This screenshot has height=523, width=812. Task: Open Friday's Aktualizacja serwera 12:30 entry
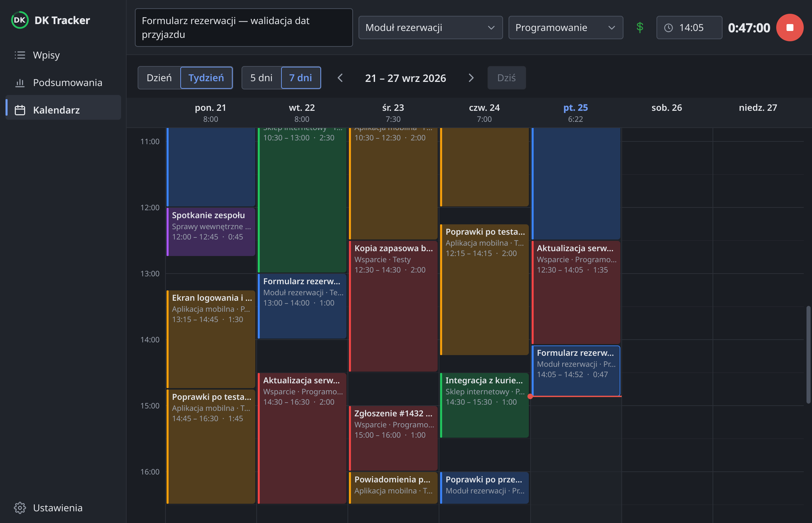(576, 292)
